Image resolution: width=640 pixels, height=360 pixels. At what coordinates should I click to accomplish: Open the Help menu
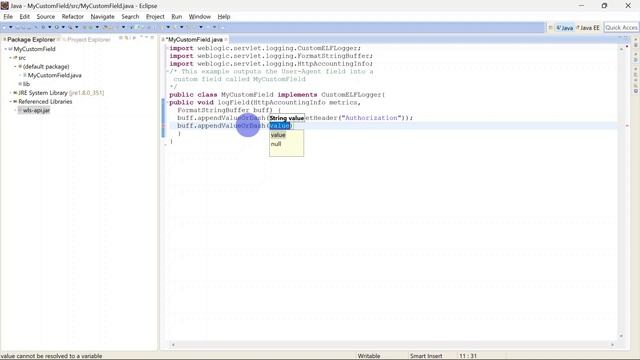[x=224, y=17]
